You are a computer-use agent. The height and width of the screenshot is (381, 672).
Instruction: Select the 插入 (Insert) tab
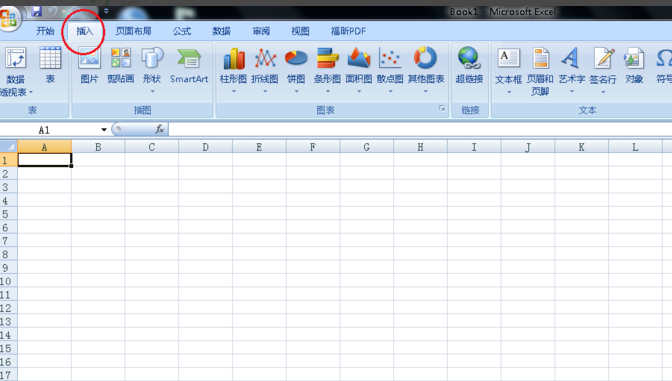[84, 31]
